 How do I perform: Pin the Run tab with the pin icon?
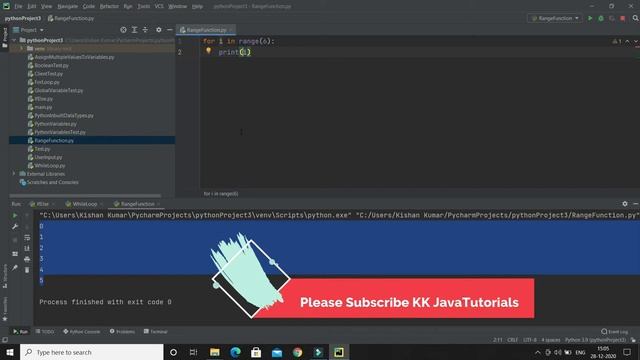click(15, 268)
